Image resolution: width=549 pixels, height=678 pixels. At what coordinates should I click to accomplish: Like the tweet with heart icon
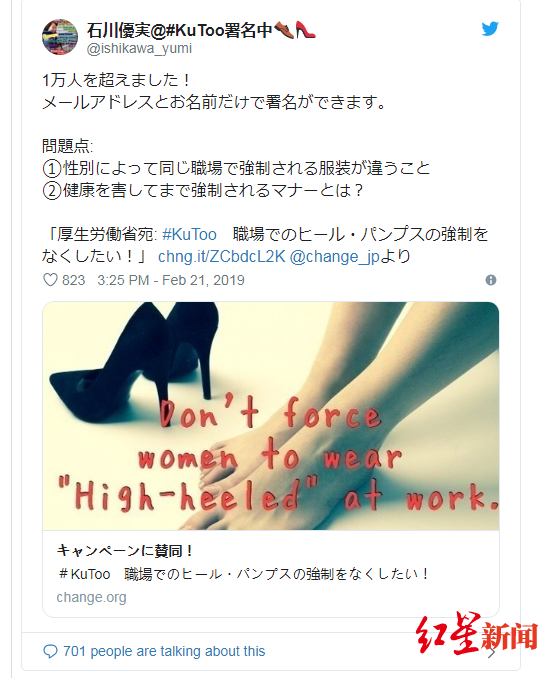point(50,280)
